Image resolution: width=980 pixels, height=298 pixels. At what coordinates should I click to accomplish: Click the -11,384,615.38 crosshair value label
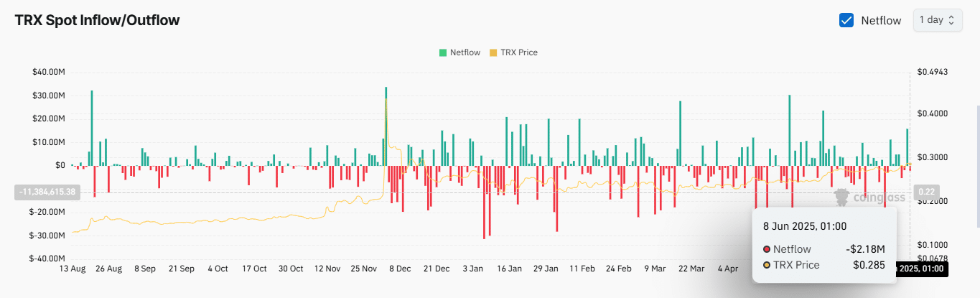(x=45, y=192)
